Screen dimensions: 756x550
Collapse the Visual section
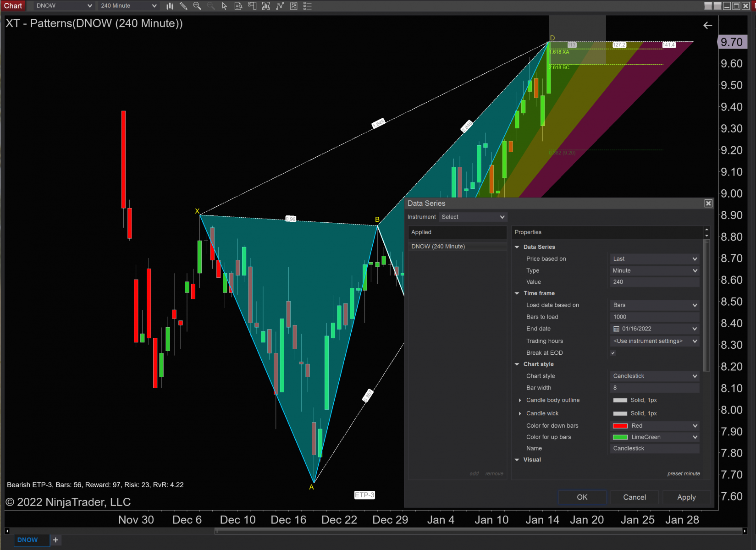pos(517,460)
